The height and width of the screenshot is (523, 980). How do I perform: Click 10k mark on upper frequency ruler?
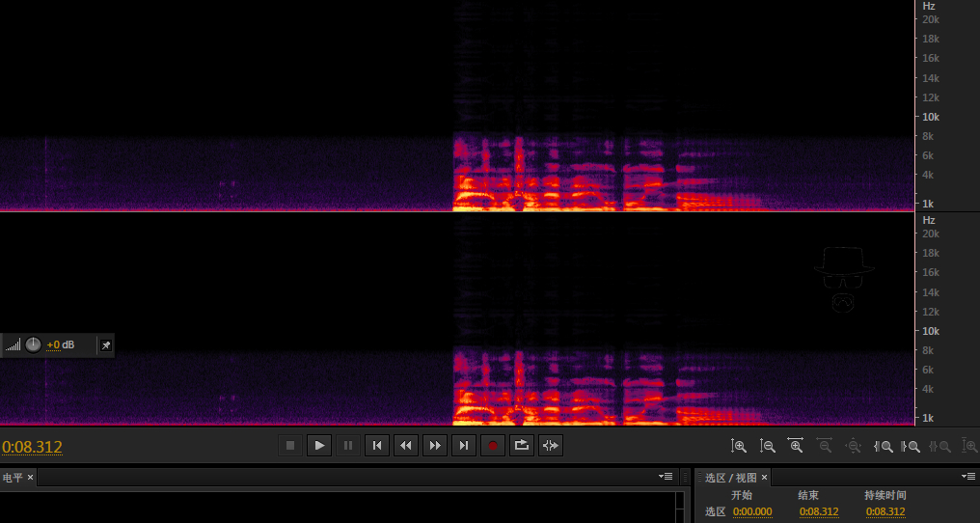[931, 117]
